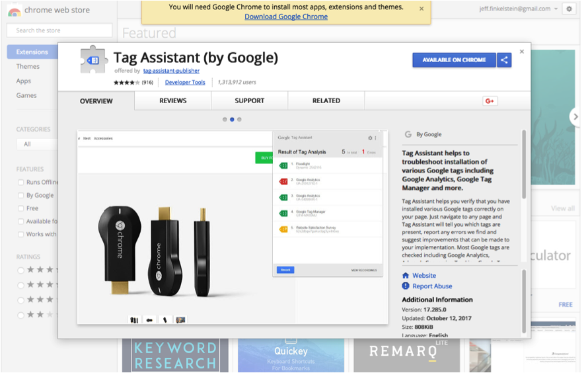Click the Version: 17.285.0 text
Viewport: 588px width, 373px height.
click(424, 310)
